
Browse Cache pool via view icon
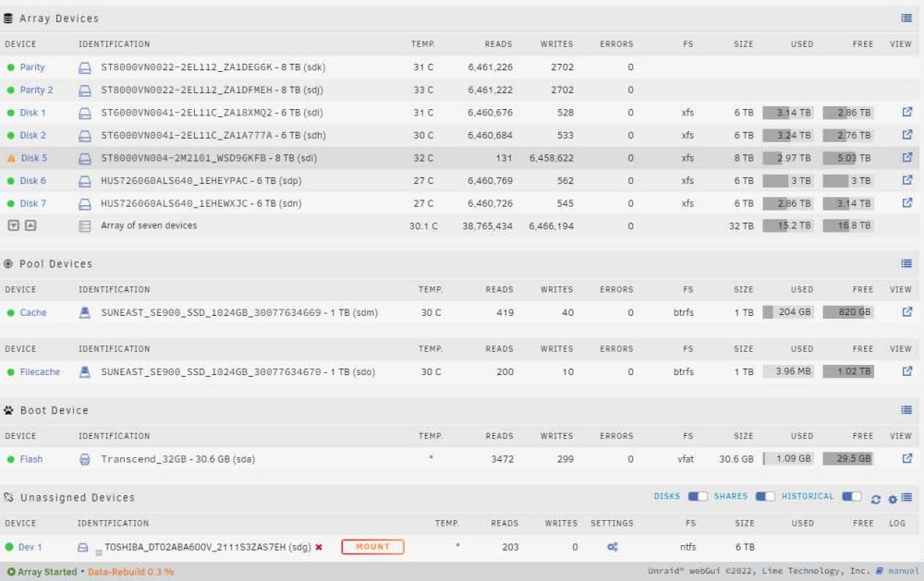(x=907, y=311)
